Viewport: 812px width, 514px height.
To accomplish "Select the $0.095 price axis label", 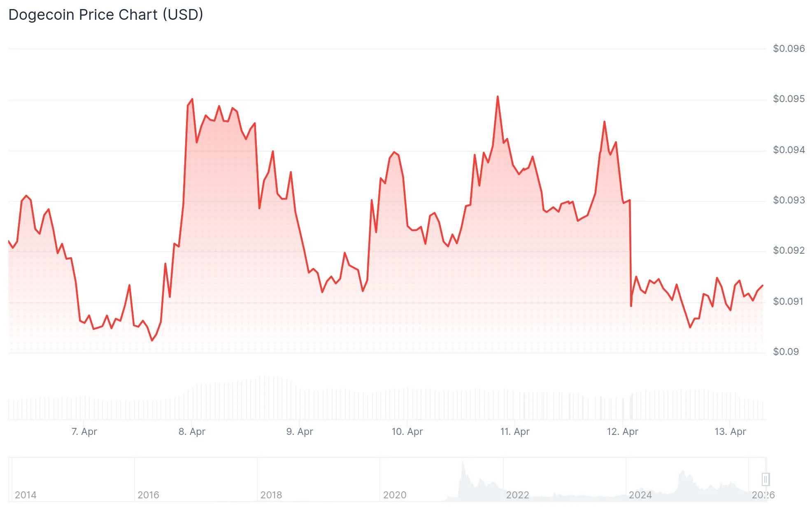I will [x=789, y=99].
